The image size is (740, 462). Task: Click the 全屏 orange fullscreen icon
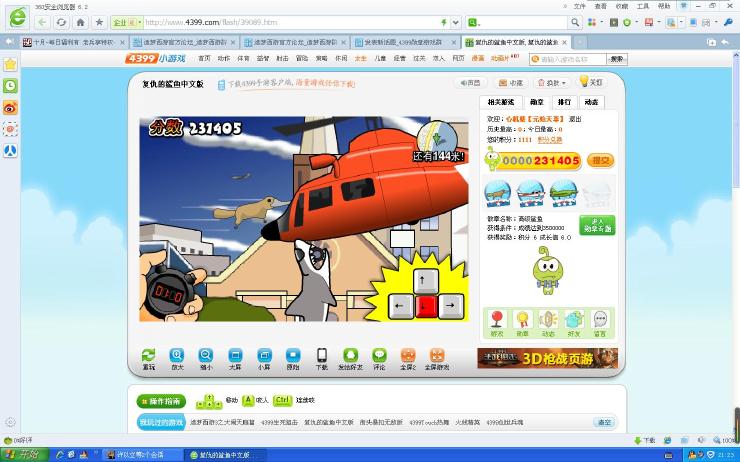click(x=408, y=355)
